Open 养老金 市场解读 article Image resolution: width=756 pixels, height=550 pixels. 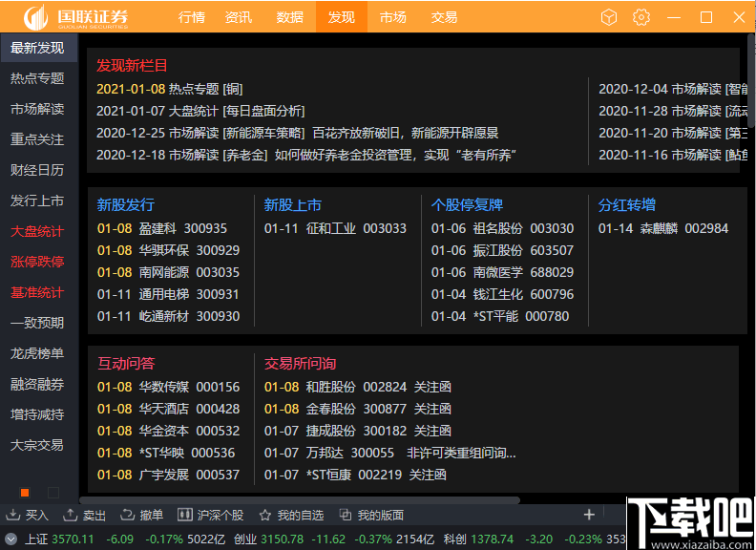click(x=306, y=155)
